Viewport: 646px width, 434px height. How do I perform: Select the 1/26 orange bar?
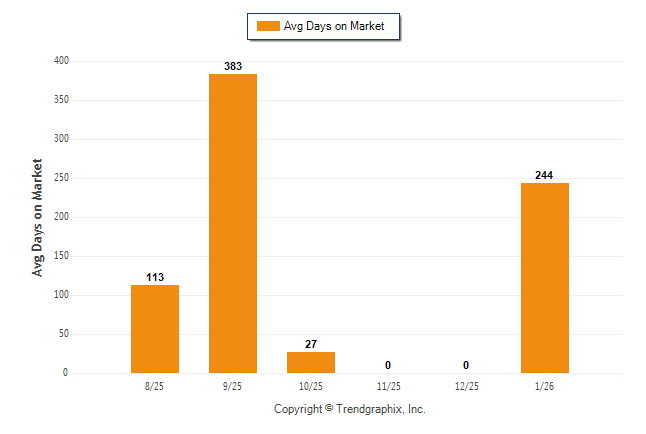pyautogui.click(x=545, y=278)
